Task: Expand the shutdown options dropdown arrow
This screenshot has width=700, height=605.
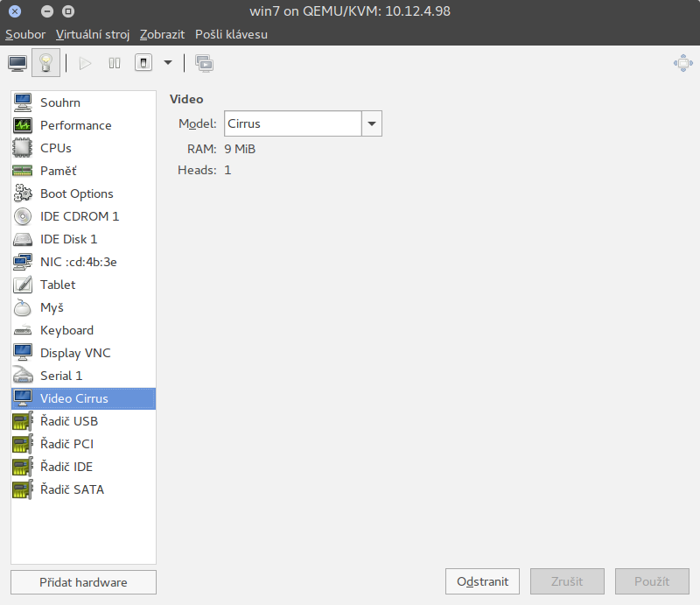Action: click(x=168, y=63)
